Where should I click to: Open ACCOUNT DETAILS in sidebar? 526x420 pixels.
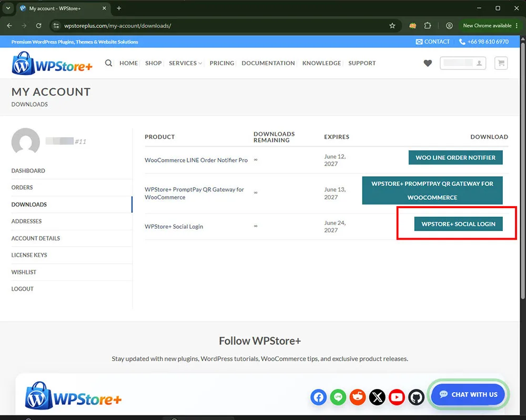coord(36,238)
